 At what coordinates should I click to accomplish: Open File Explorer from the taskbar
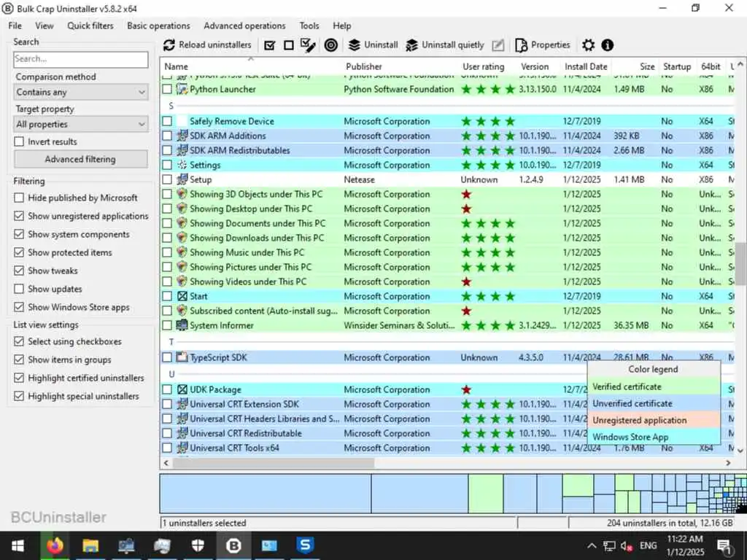90,545
